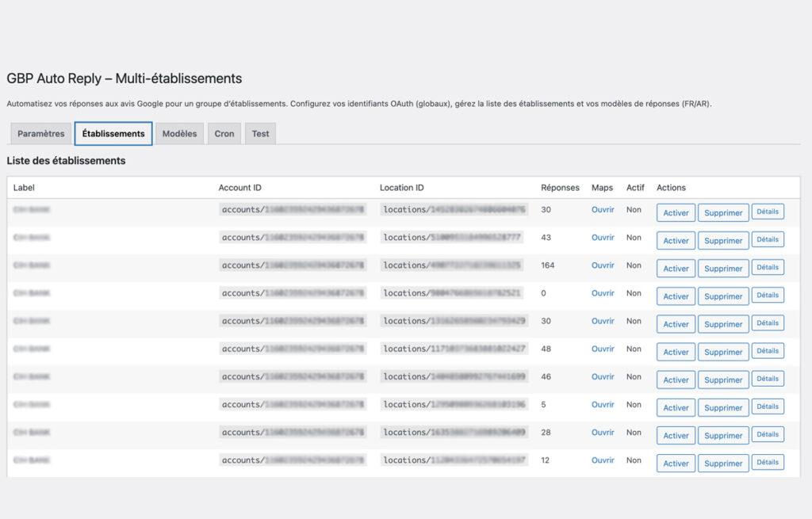Open the Modèles tab

pyautogui.click(x=179, y=134)
